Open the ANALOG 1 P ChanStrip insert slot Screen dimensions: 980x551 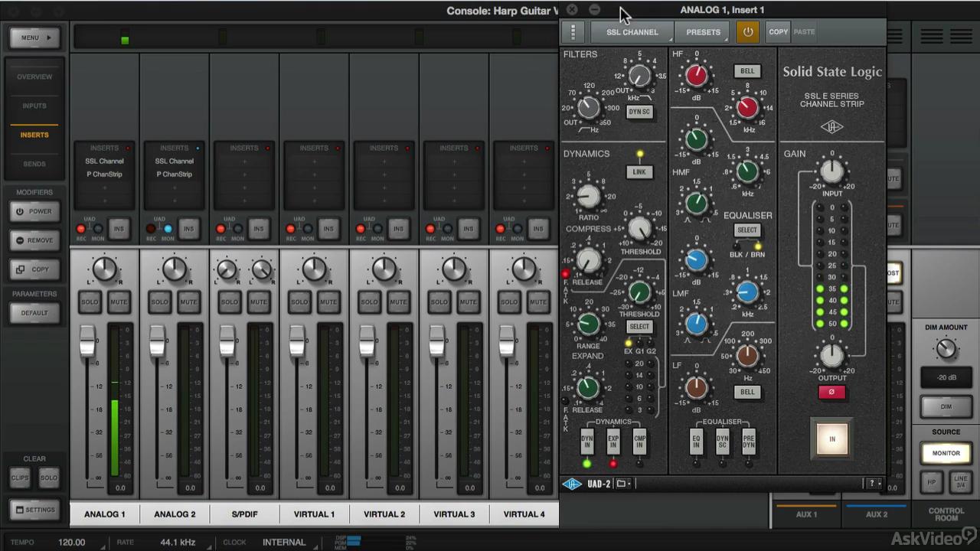(104, 174)
